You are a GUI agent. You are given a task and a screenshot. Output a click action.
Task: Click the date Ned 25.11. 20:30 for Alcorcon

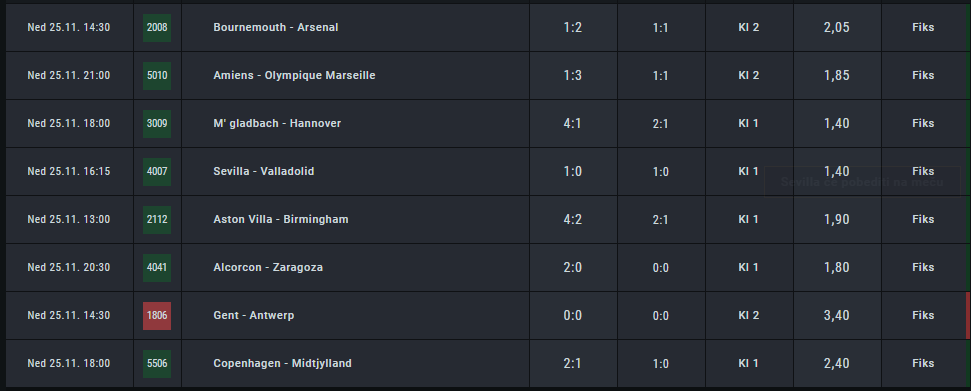pos(69,268)
